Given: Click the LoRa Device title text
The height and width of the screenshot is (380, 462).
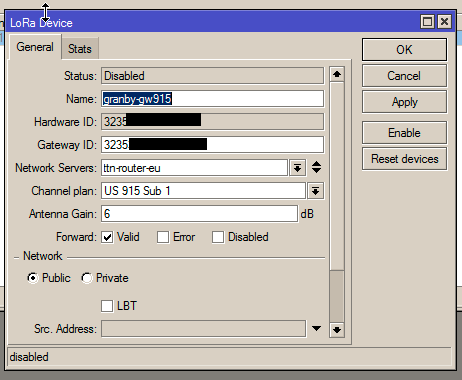Looking at the screenshot, I should [x=41, y=23].
